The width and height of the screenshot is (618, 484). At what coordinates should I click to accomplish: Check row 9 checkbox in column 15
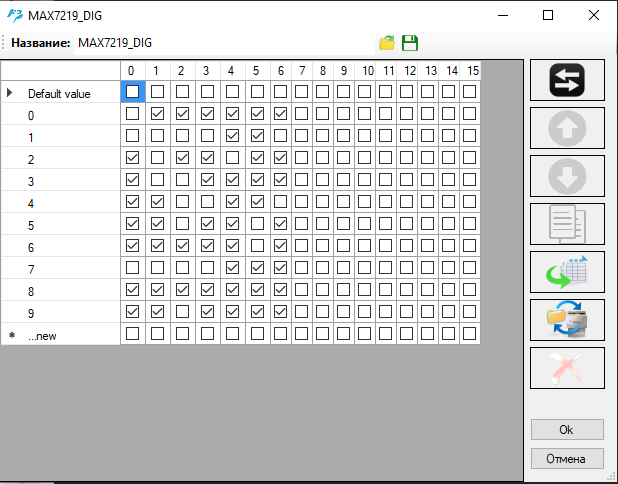[469, 312]
